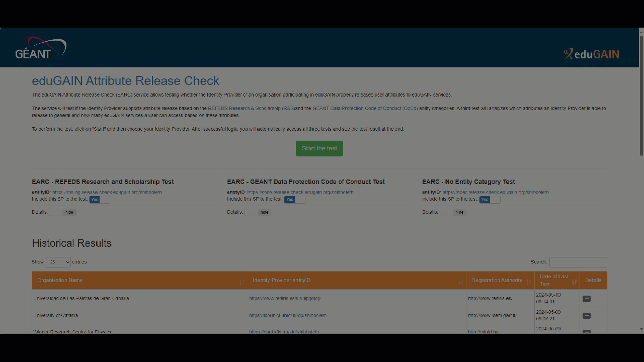Click the Start the test button
The image size is (644, 362).
pyautogui.click(x=319, y=149)
